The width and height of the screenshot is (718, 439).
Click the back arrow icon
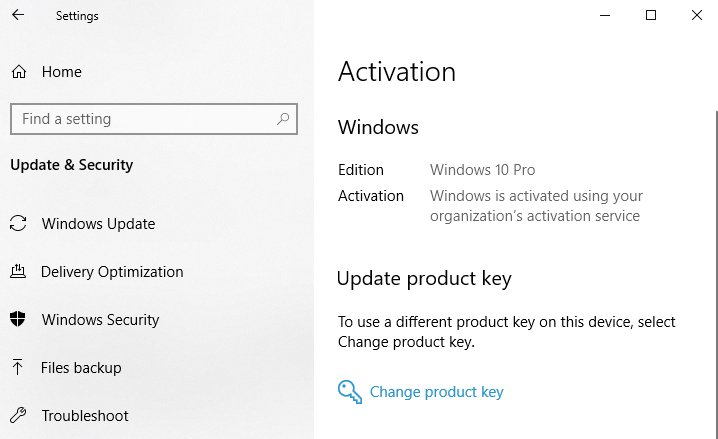point(18,16)
